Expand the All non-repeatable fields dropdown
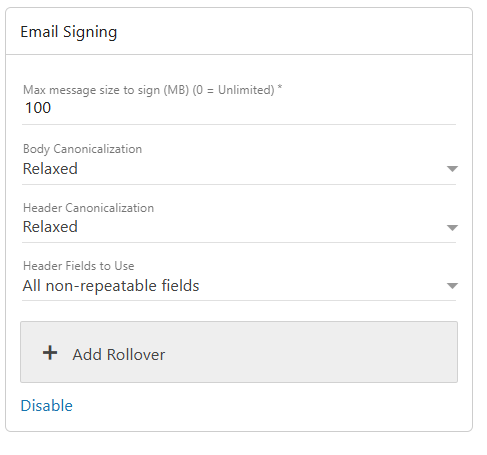The height and width of the screenshot is (455, 487). (x=239, y=286)
